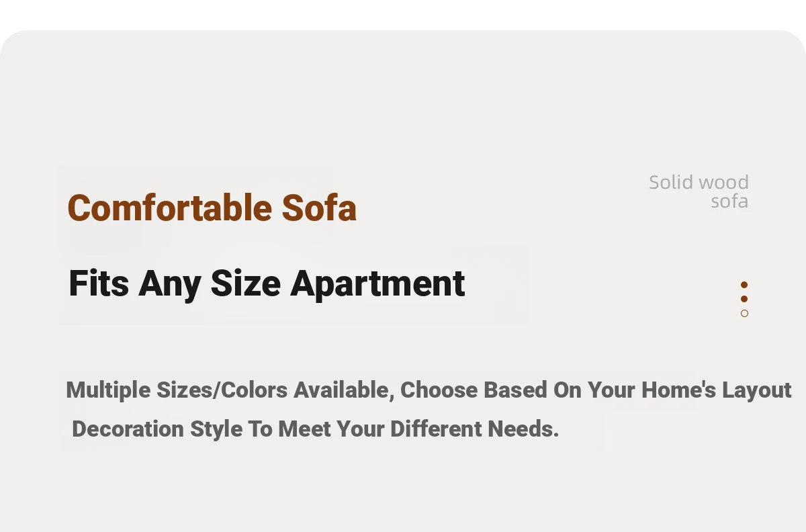This screenshot has width=806, height=532.
Task: Click the "Solid wood" gray label
Action: coord(699,182)
